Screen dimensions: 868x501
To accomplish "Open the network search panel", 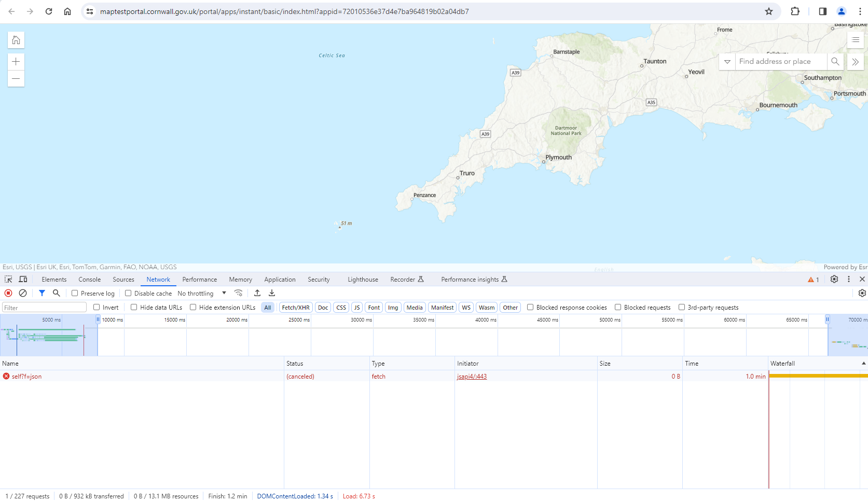I will point(57,293).
